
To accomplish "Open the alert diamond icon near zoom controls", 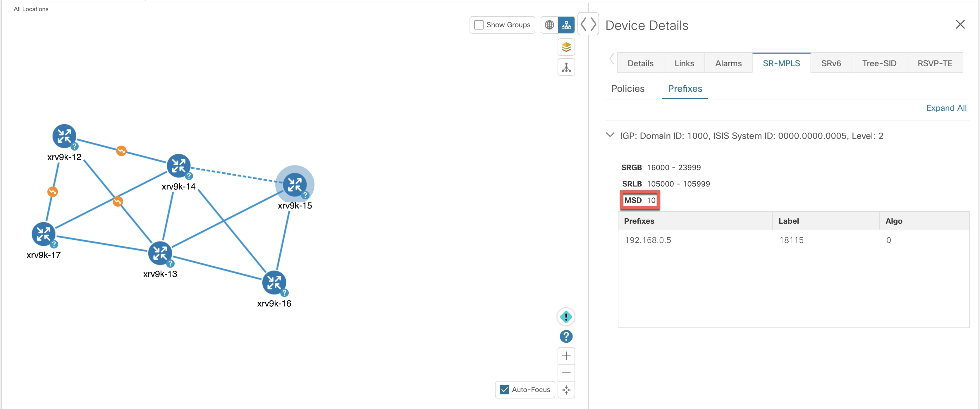I will point(566,316).
